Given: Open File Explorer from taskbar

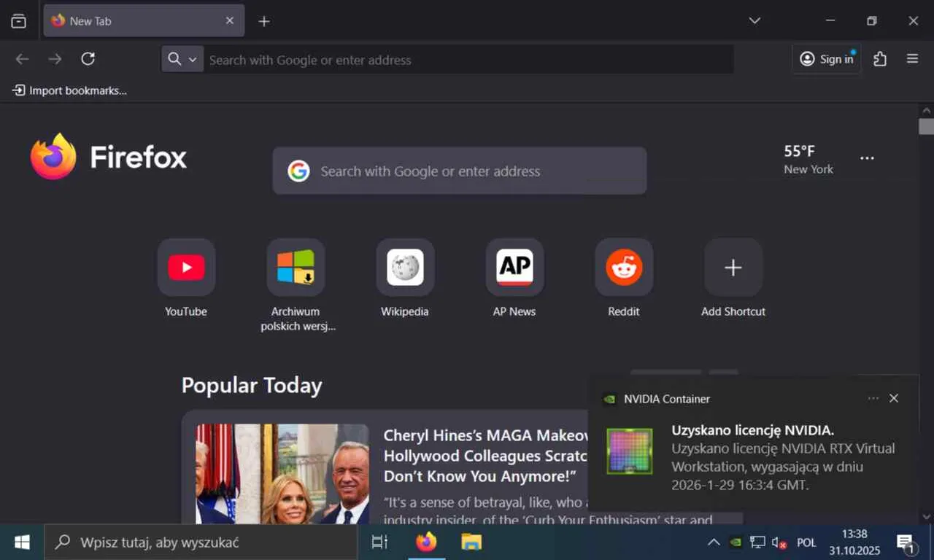Looking at the screenshot, I should (x=471, y=542).
